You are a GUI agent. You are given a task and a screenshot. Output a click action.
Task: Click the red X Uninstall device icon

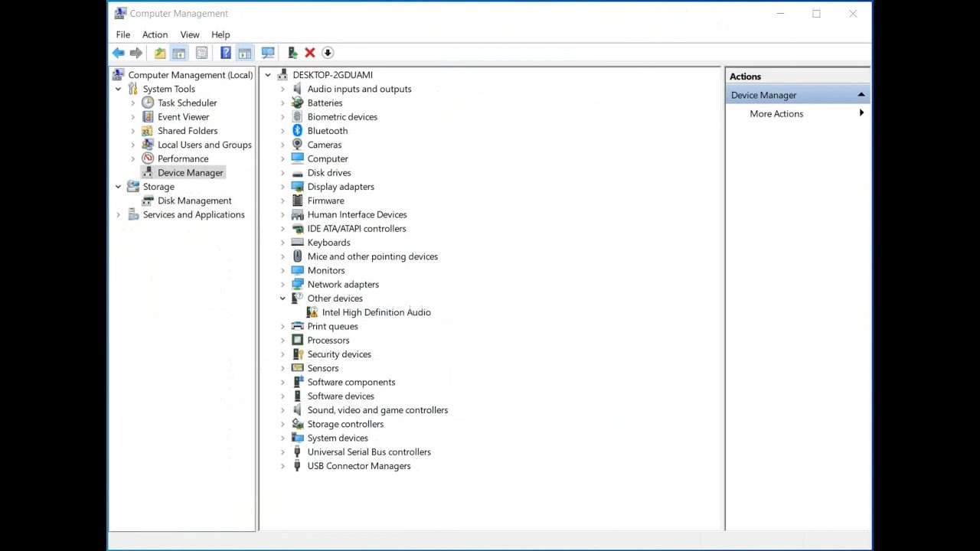pyautogui.click(x=309, y=53)
